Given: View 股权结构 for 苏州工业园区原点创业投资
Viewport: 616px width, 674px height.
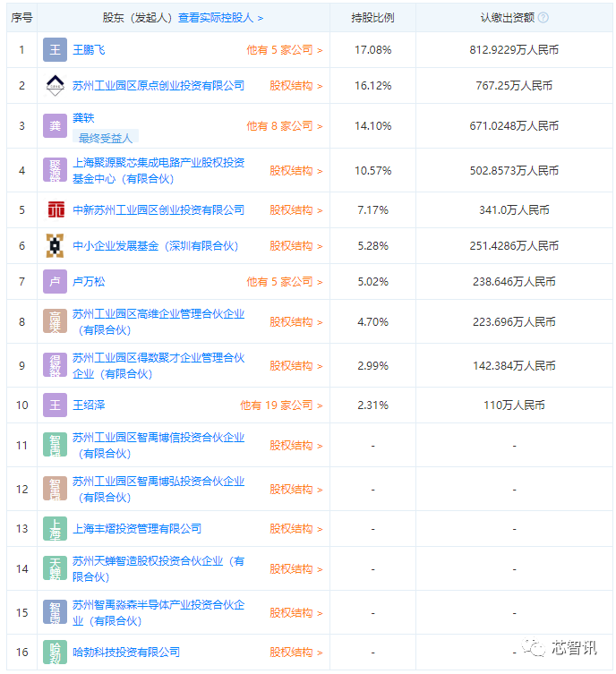Looking at the screenshot, I should pyautogui.click(x=296, y=86).
